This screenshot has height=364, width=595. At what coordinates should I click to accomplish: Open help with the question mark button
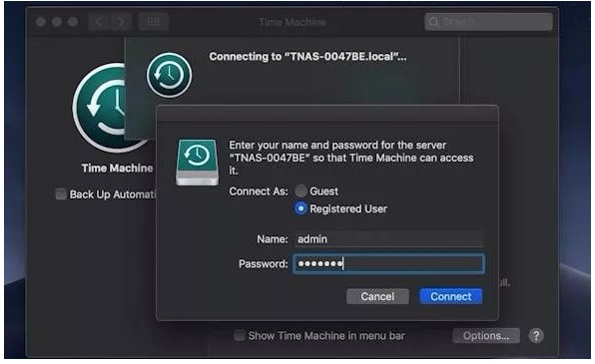coord(536,335)
